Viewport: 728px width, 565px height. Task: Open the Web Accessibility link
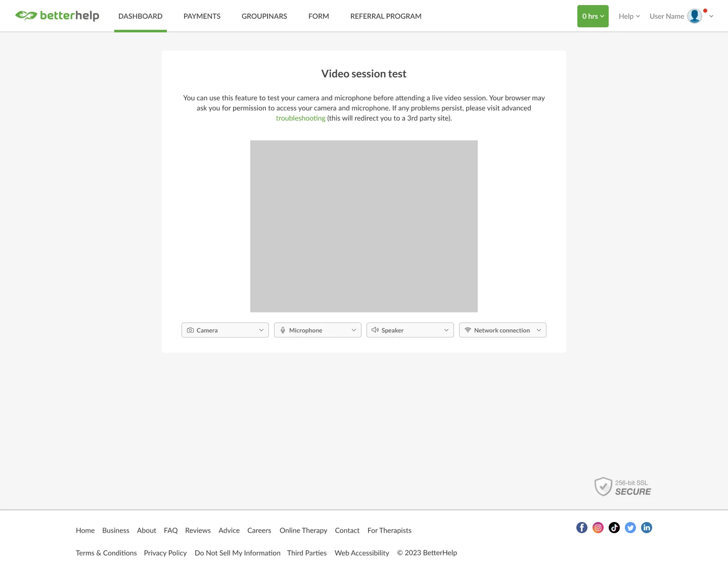point(362,553)
